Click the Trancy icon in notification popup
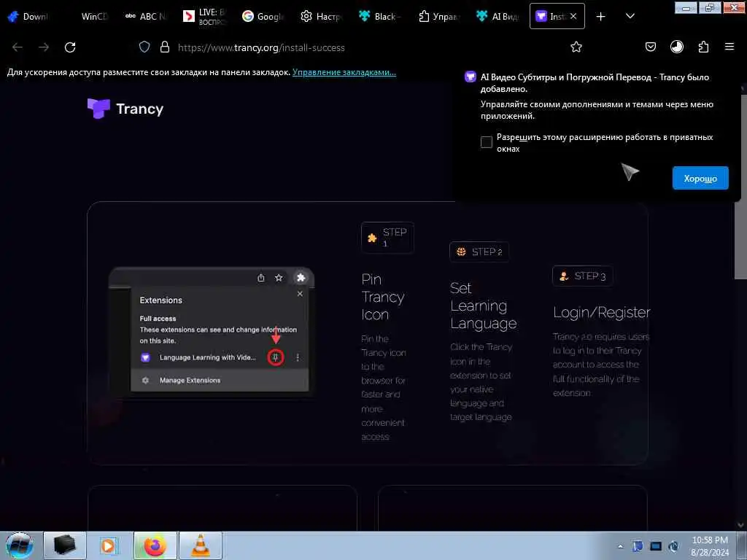747x560 pixels. (471, 77)
